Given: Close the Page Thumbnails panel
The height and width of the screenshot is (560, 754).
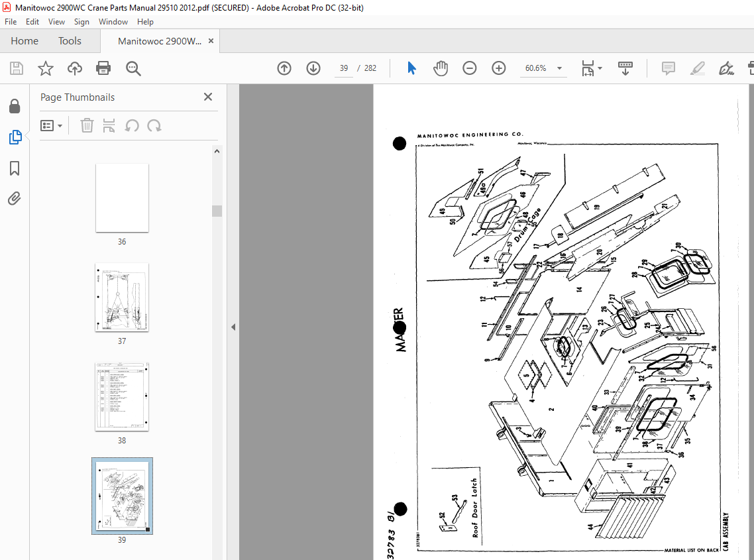Looking at the screenshot, I should click(208, 97).
